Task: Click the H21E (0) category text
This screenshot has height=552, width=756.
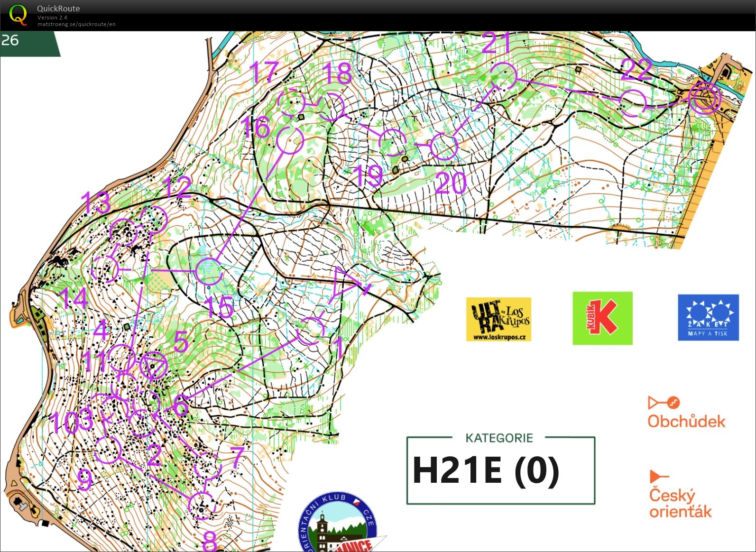Action: tap(486, 470)
